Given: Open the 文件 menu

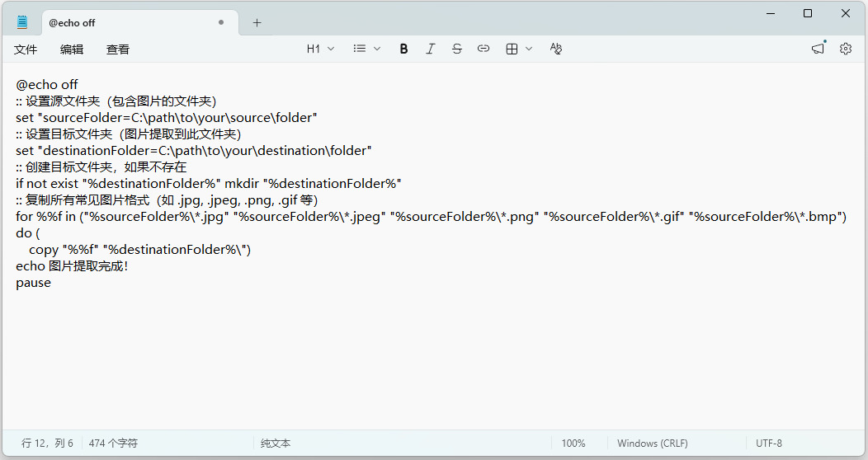Looking at the screenshot, I should 26,49.
